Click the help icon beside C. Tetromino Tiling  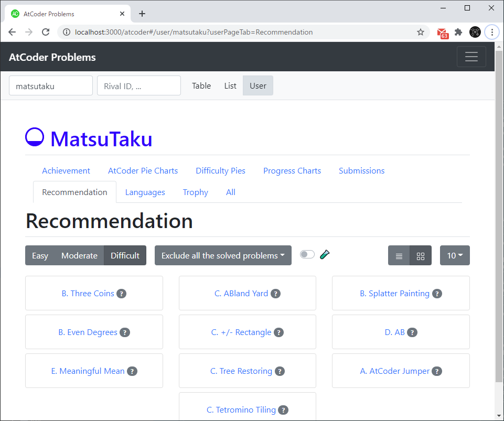[x=283, y=410]
